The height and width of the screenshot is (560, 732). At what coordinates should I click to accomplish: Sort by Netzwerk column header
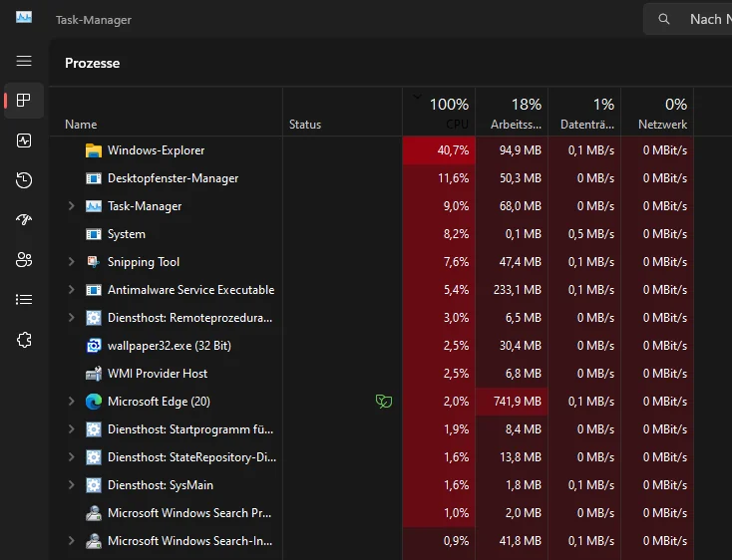point(657,112)
